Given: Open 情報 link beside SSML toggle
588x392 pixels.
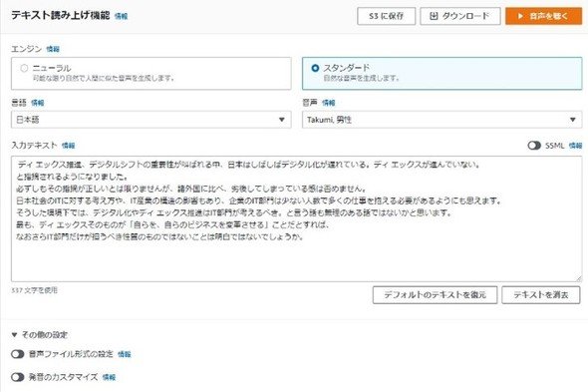Looking at the screenshot, I should point(575,146).
